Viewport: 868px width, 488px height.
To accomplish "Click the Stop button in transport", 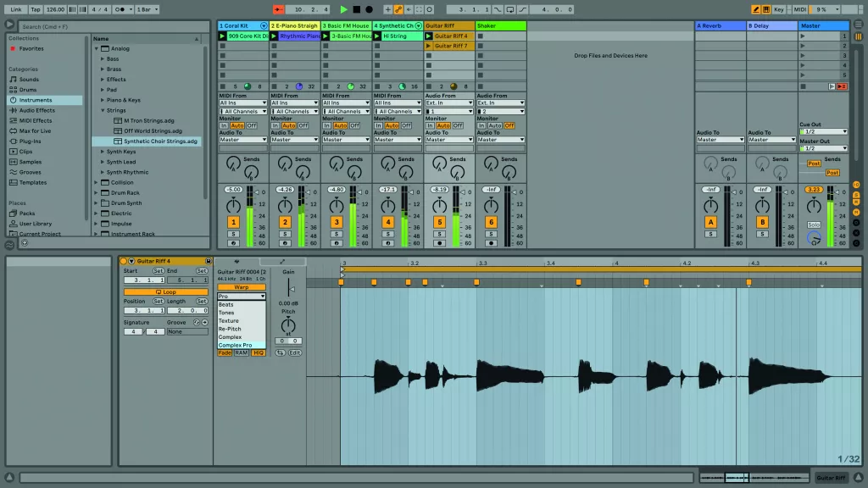I will tap(356, 9).
